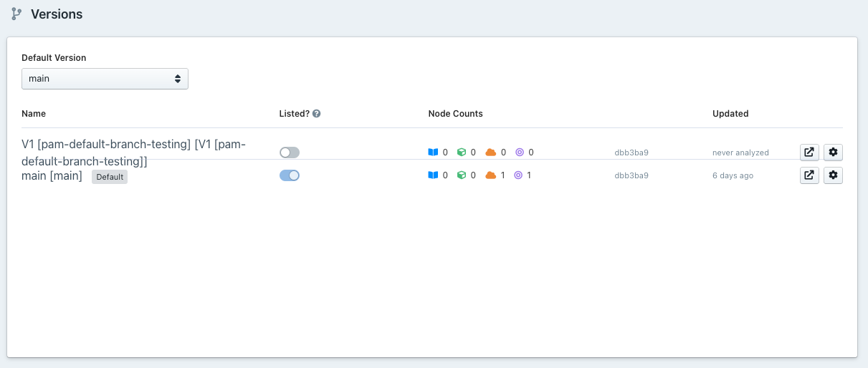
Task: Open settings gear for main version row
Action: click(x=833, y=175)
